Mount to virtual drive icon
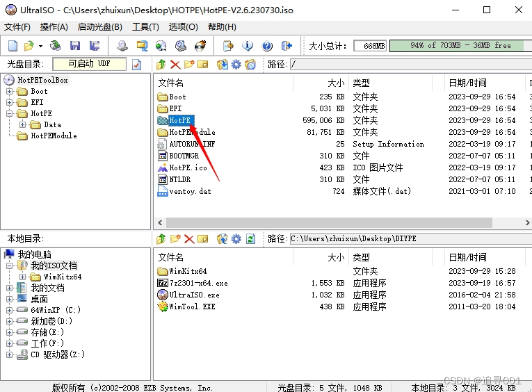The height and width of the screenshot is (392, 532). click(181, 45)
